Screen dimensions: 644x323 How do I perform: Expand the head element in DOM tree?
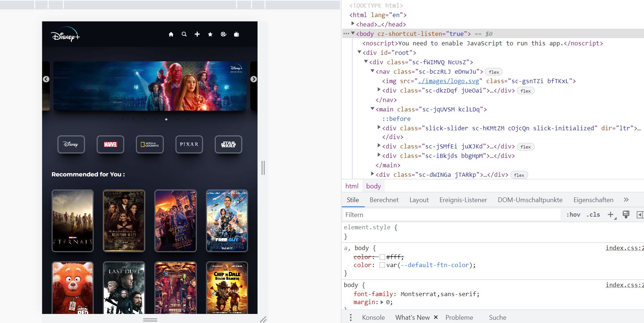pos(353,24)
